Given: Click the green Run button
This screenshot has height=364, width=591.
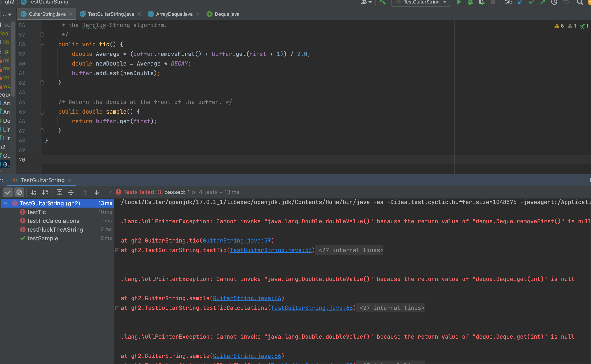Looking at the screenshot, I should coord(459,2).
